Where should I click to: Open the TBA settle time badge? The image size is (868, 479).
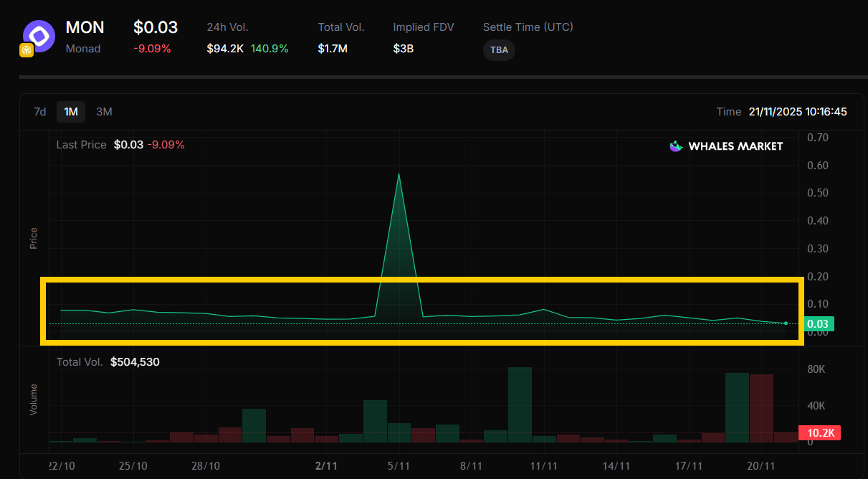coord(499,50)
